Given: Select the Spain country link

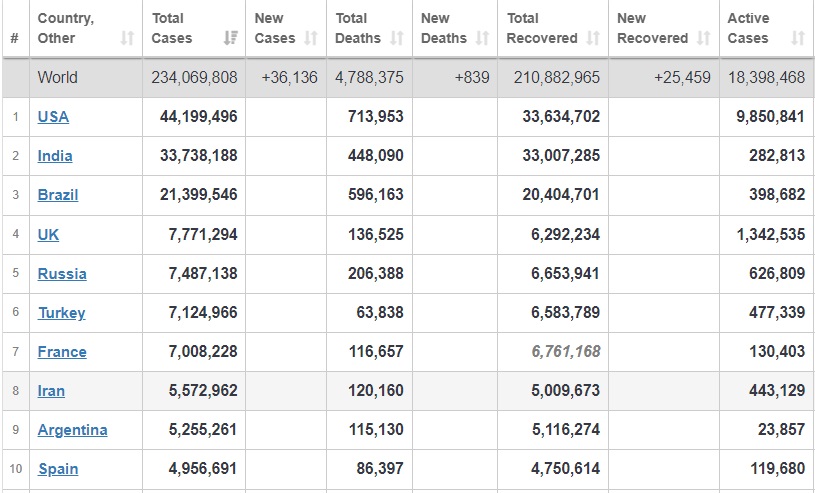Looking at the screenshot, I should click(x=58, y=469).
